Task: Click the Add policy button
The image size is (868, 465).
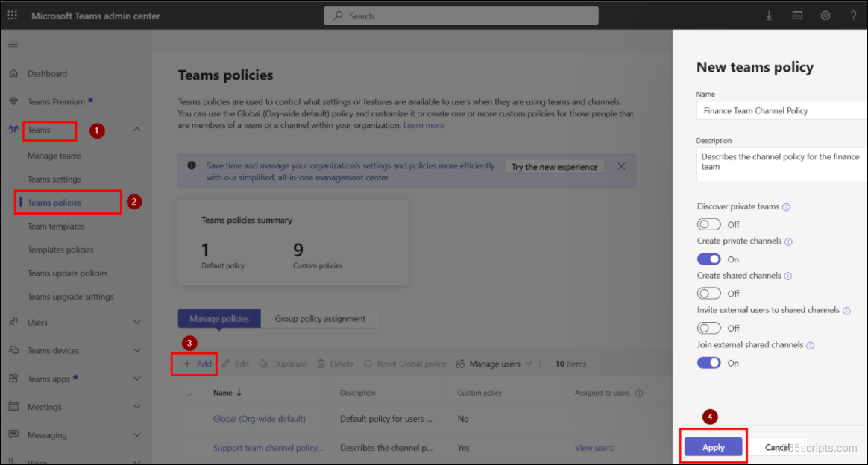Action: [198, 364]
